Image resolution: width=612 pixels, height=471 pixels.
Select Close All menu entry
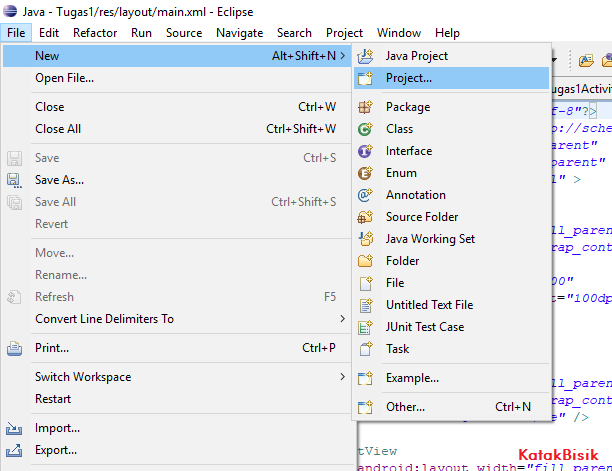click(x=177, y=129)
